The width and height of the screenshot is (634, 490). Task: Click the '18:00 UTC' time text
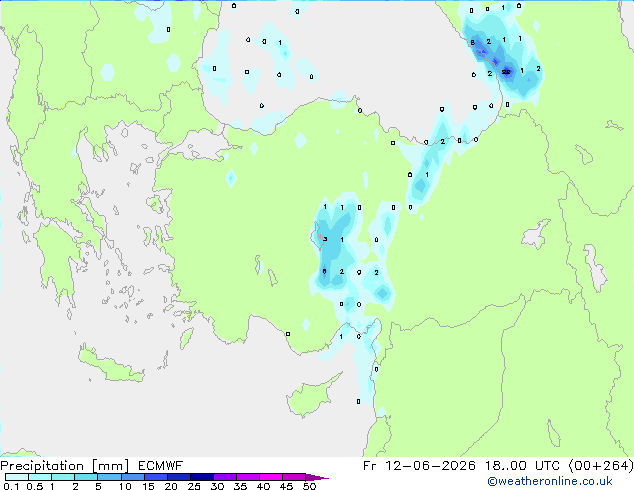(x=522, y=466)
